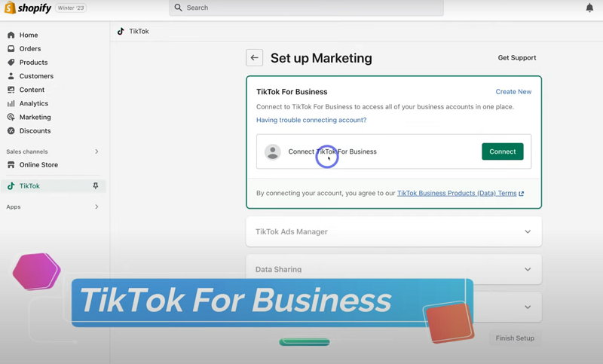
Task: Click into the Search field
Action: pos(307,8)
